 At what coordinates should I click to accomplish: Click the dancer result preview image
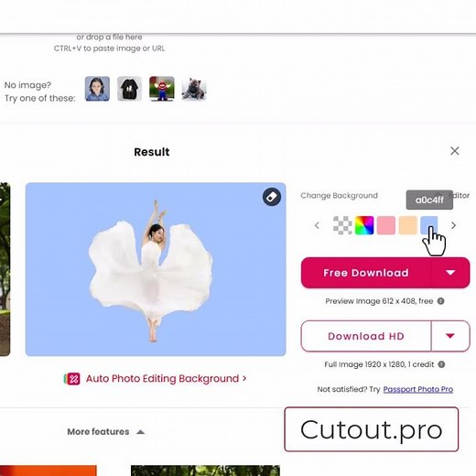click(156, 269)
